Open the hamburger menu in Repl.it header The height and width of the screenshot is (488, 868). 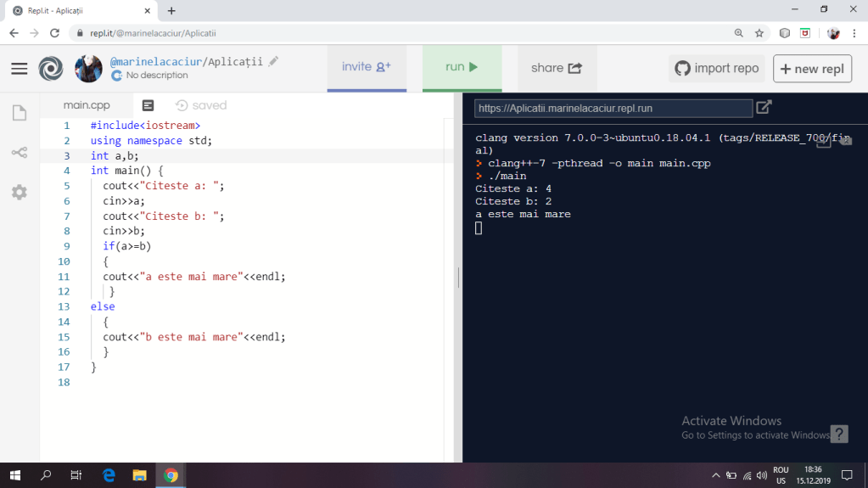(x=19, y=69)
